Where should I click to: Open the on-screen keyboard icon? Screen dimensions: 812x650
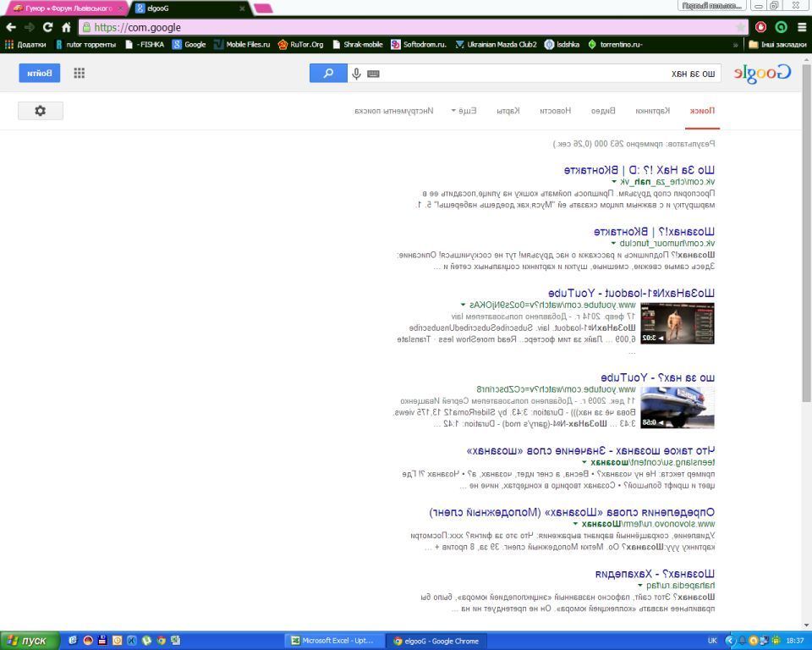pyautogui.click(x=373, y=74)
